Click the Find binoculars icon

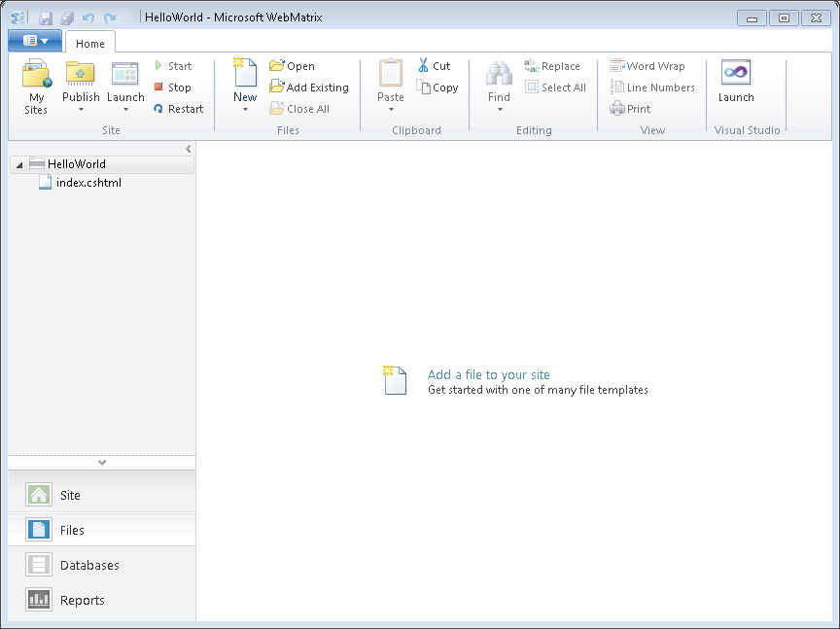(x=499, y=74)
